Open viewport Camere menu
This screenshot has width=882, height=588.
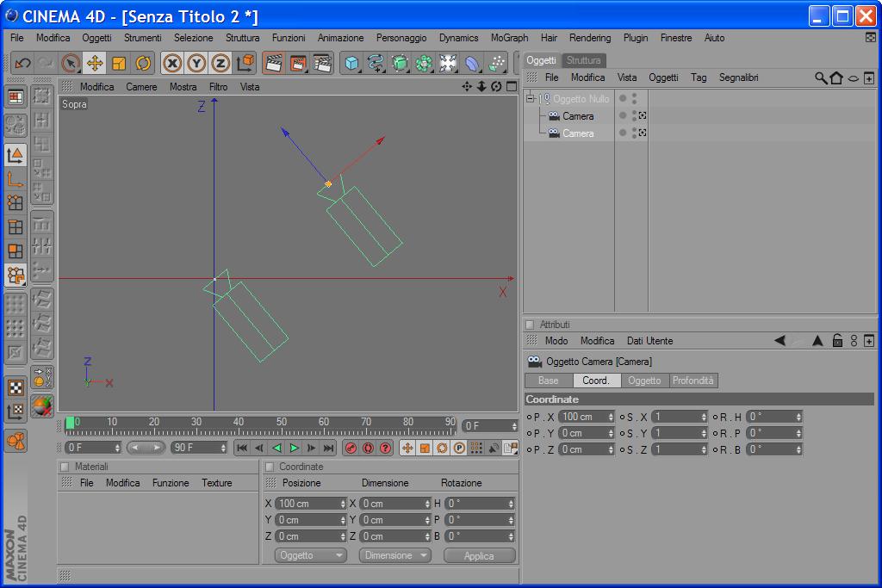[141, 87]
